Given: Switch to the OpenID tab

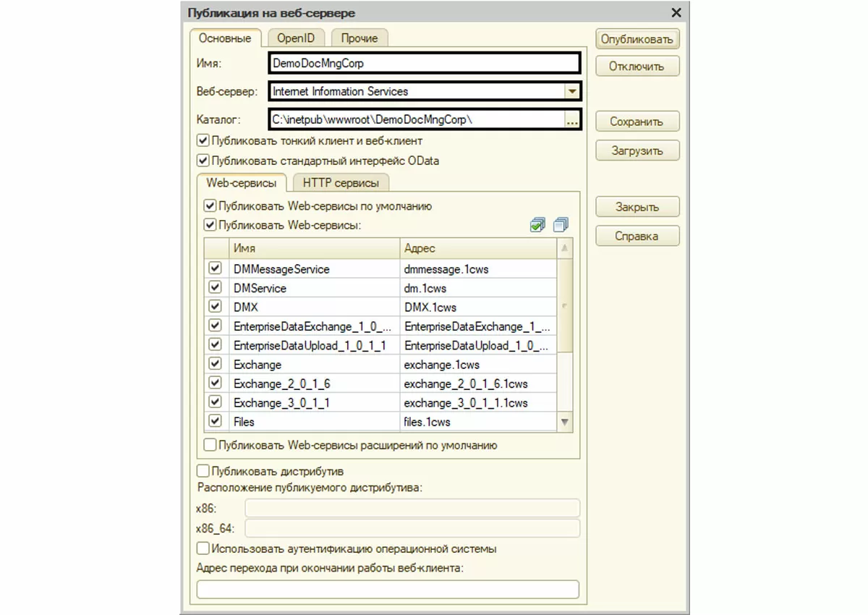Looking at the screenshot, I should click(296, 38).
